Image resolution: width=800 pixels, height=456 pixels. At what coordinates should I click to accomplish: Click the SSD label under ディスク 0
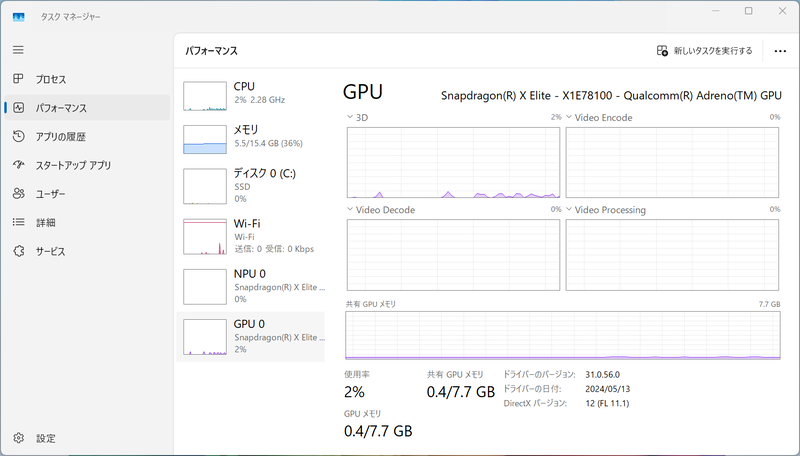tap(242, 187)
